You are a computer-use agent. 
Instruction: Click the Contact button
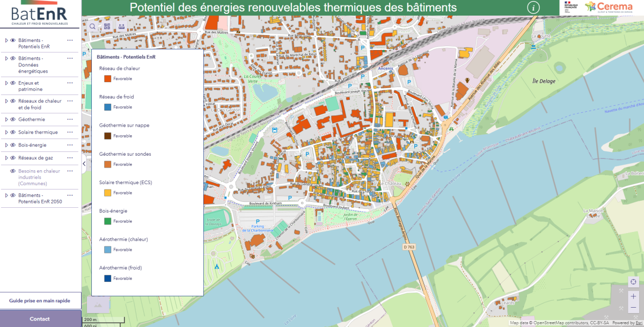pyautogui.click(x=40, y=319)
